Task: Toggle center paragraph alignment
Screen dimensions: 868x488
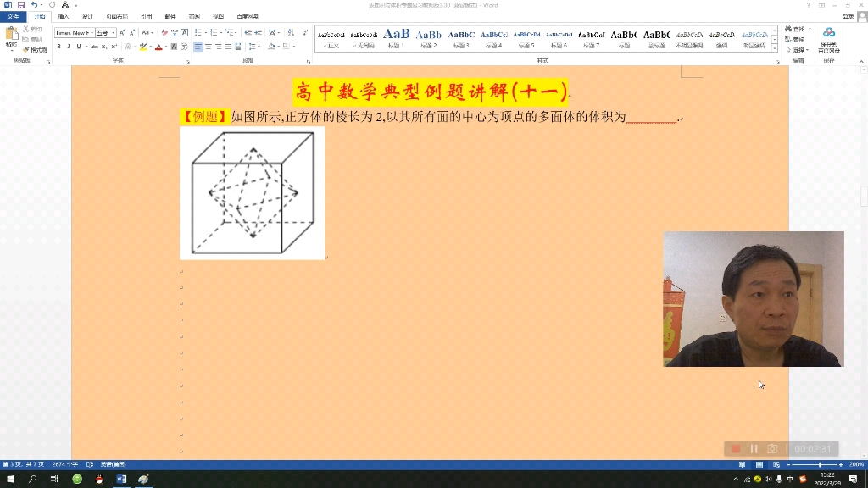Action: click(209, 46)
